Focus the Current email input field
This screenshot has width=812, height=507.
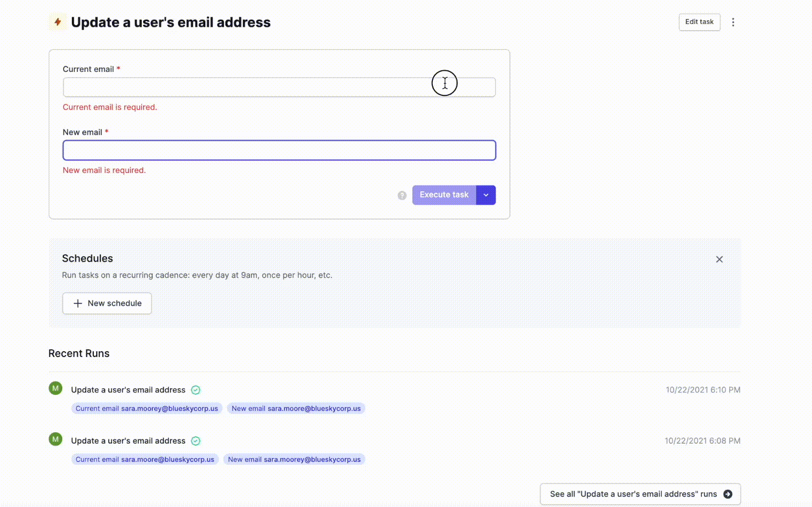[279, 87]
